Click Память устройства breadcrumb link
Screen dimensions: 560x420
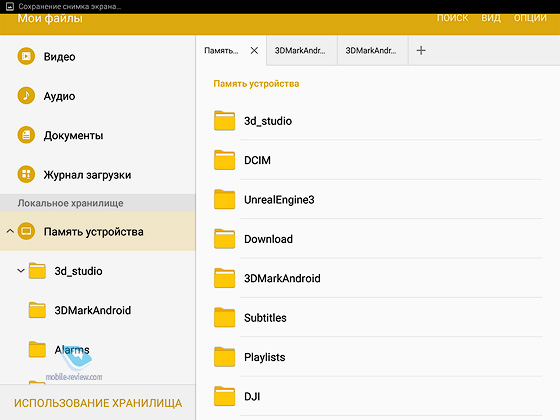click(x=256, y=84)
